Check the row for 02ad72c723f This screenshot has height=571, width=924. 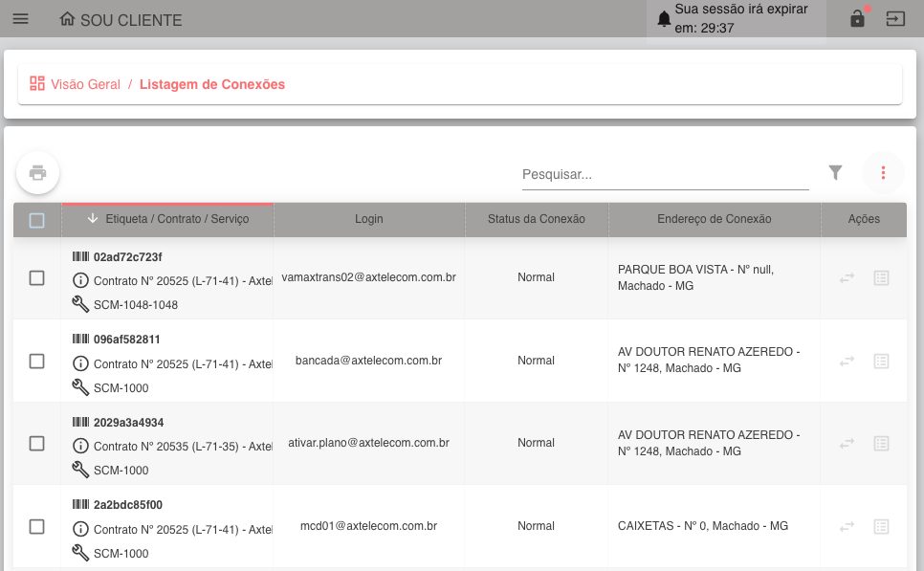point(37,278)
